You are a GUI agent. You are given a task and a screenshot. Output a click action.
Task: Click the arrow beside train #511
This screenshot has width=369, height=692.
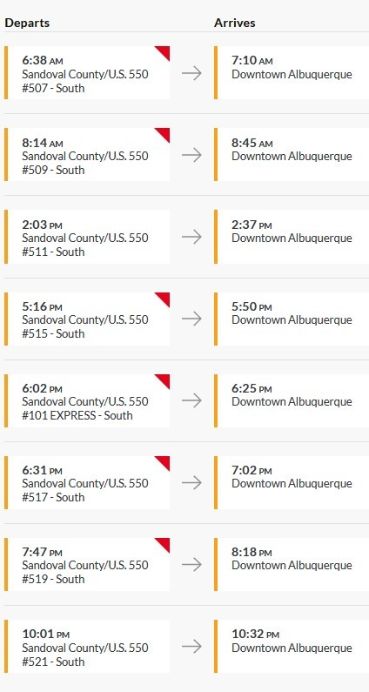[192, 237]
